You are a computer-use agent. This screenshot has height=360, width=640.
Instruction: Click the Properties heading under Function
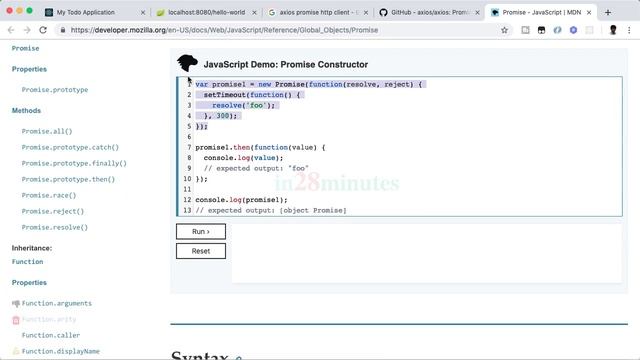coord(29,282)
